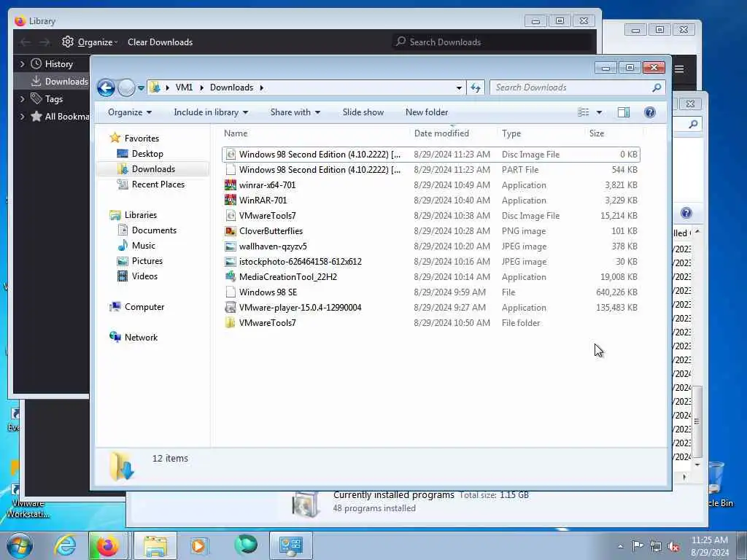Expand Tags in Library sidebar
This screenshot has height=560, width=747.
click(22, 99)
